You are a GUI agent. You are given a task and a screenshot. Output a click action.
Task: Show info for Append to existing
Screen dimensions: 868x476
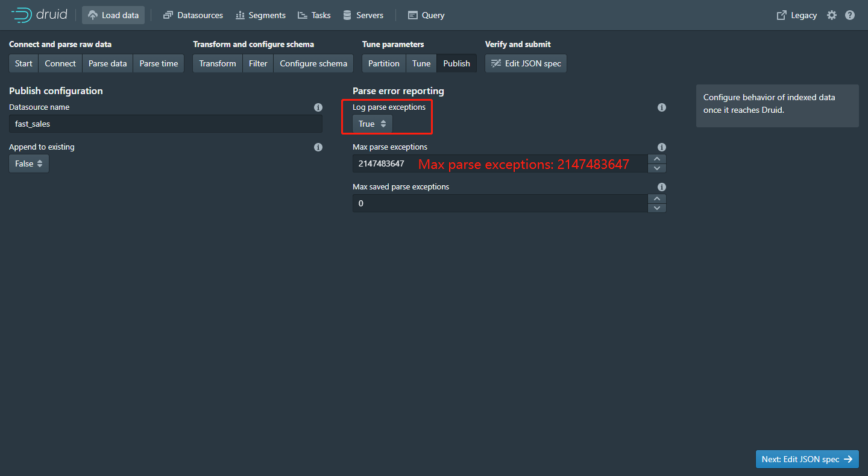tap(318, 147)
